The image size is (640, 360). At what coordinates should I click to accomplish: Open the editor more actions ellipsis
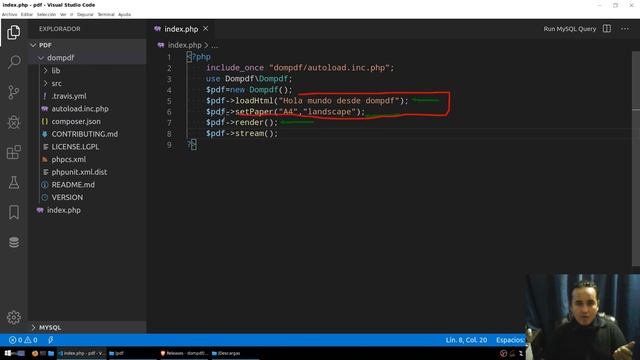pyautogui.click(x=624, y=29)
